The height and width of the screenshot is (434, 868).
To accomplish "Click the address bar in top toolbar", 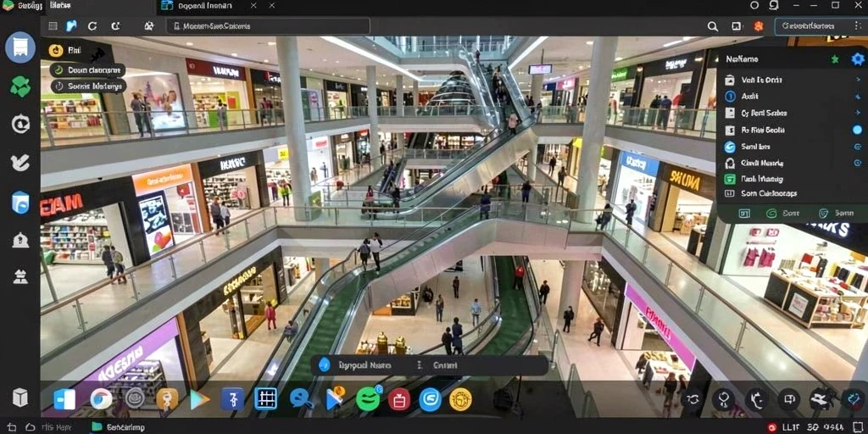I will 268,26.
